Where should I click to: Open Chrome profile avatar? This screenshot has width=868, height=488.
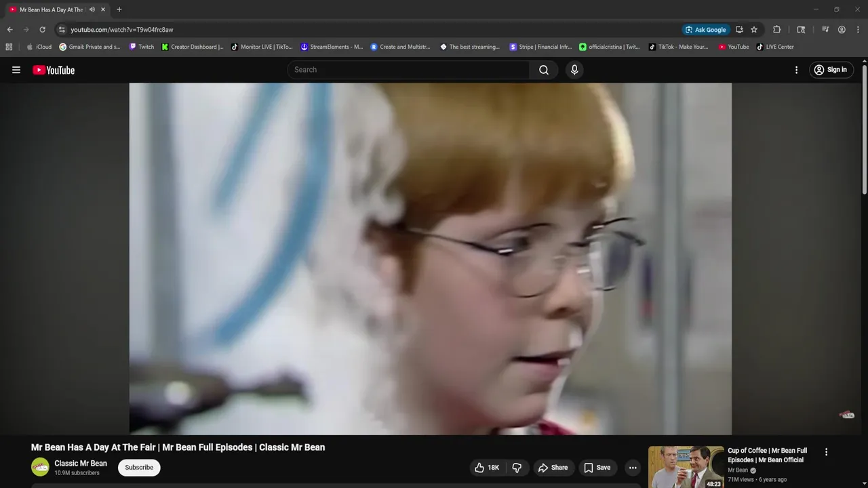click(842, 30)
